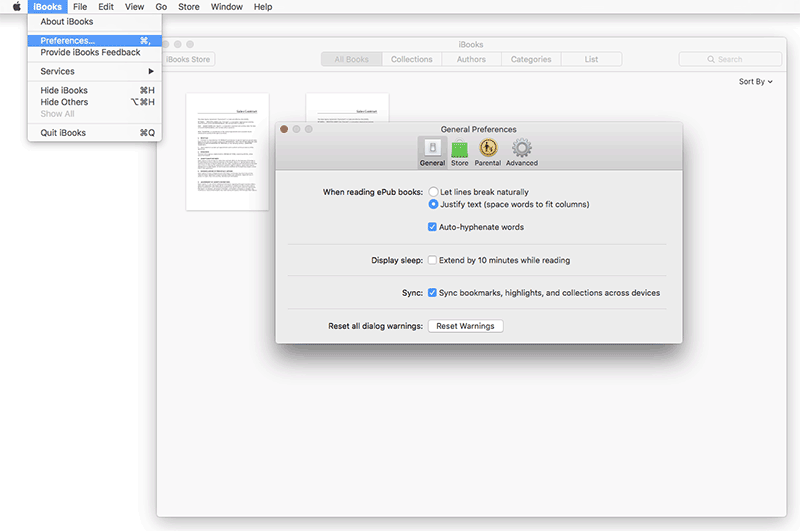Viewport: 800px width, 531px height.
Task: Select Justify text radio option
Action: [x=433, y=204]
